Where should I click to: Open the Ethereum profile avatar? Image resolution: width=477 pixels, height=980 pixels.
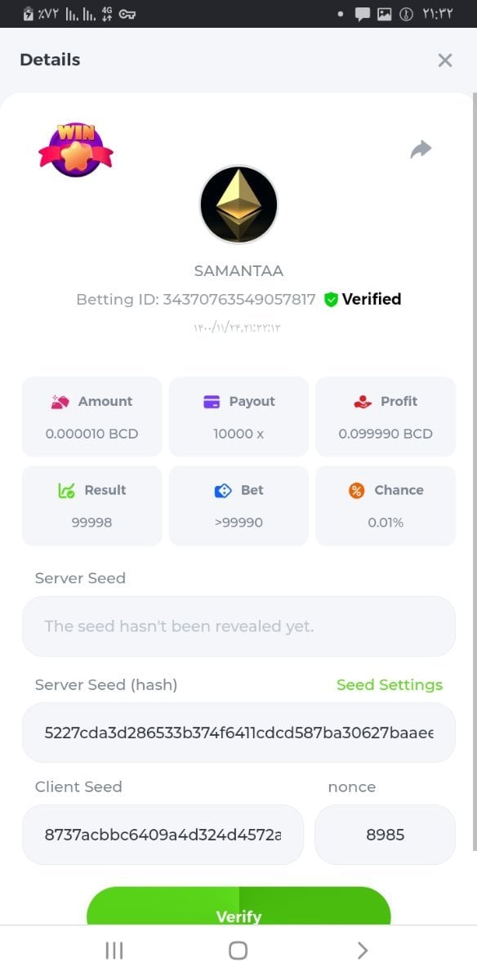tap(238, 205)
